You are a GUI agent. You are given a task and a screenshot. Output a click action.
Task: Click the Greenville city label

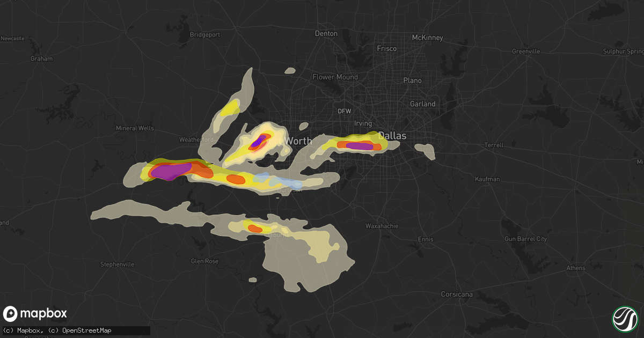point(526,52)
